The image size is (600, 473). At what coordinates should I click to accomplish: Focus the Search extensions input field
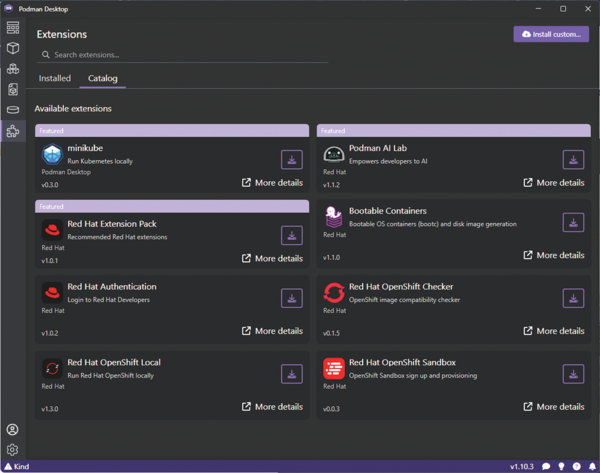point(183,55)
